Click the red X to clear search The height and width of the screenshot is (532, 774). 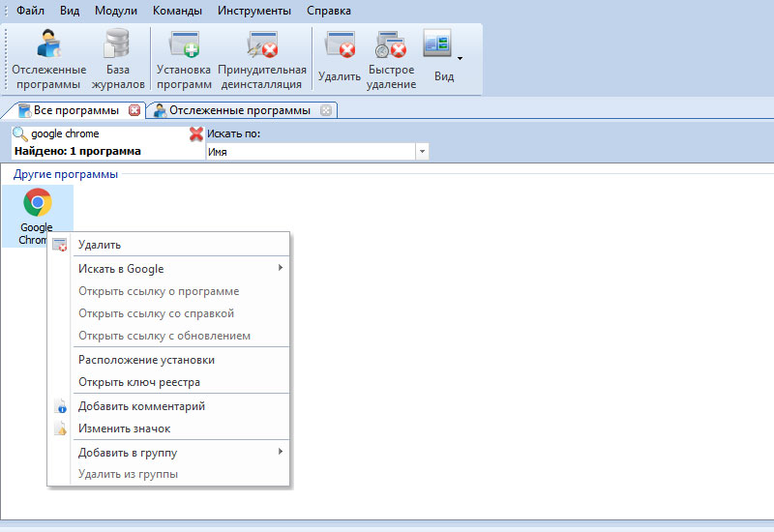coord(196,134)
